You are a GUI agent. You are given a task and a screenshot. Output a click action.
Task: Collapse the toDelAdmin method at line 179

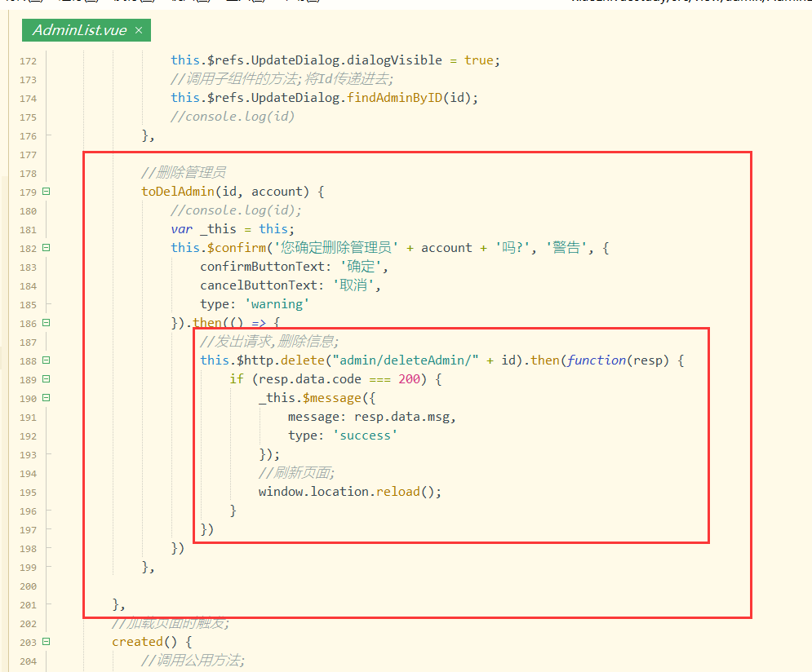pos(46,192)
